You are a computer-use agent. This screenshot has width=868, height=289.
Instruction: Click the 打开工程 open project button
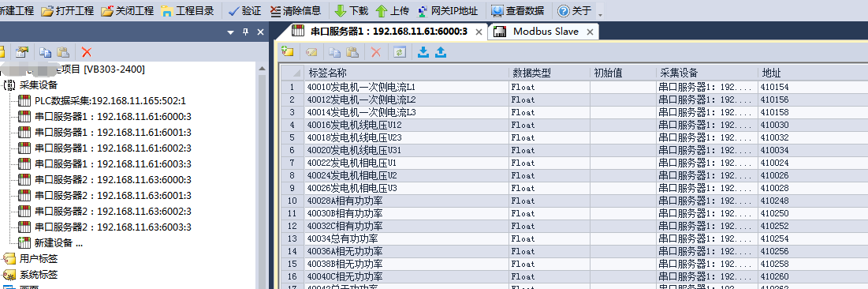(68, 10)
